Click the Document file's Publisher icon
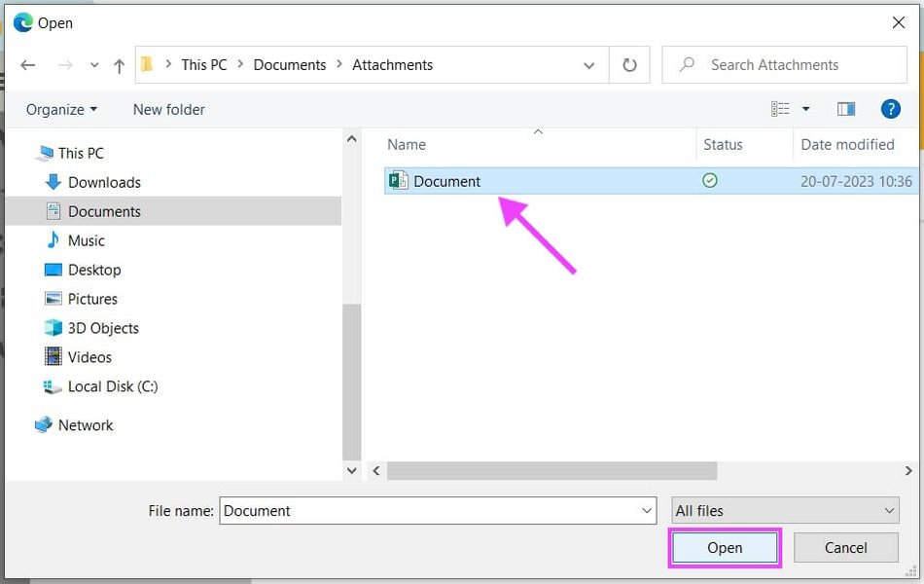This screenshot has width=924, height=584. [x=399, y=180]
